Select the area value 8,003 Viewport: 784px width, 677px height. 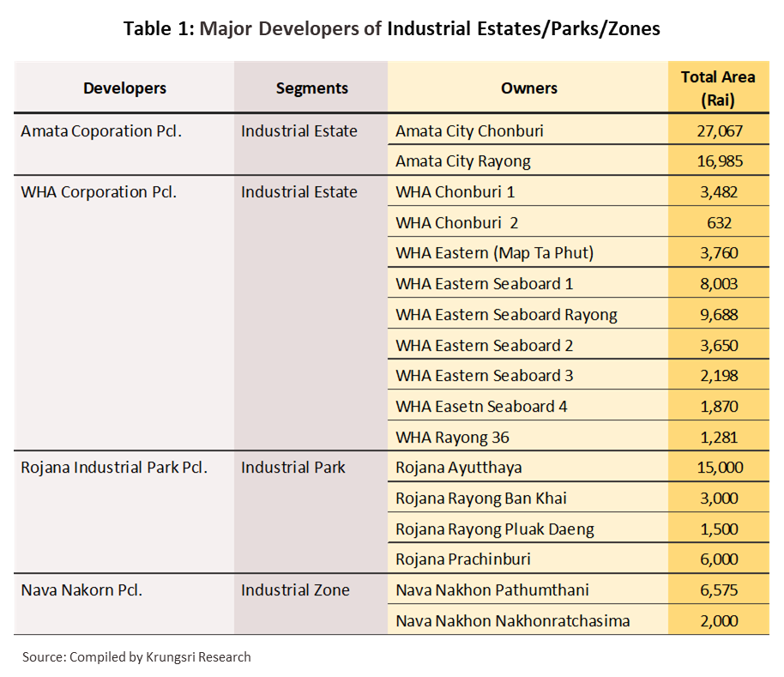tap(719, 284)
